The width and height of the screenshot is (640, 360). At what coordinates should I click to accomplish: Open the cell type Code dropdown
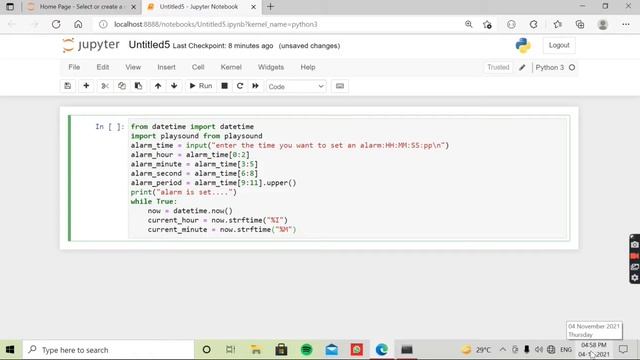pos(296,87)
